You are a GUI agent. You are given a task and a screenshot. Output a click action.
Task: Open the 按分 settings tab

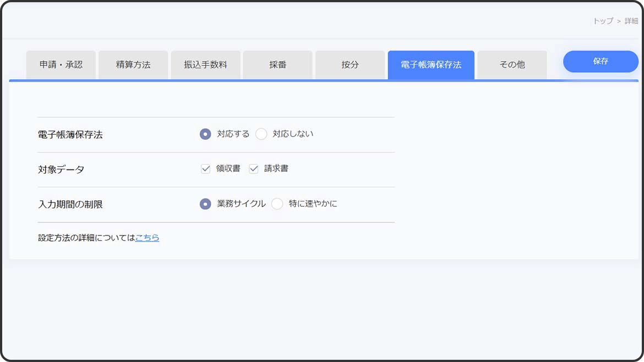(350, 65)
